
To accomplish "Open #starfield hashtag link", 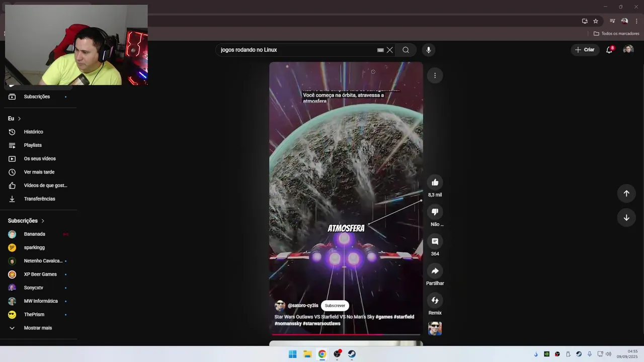I will click(404, 317).
